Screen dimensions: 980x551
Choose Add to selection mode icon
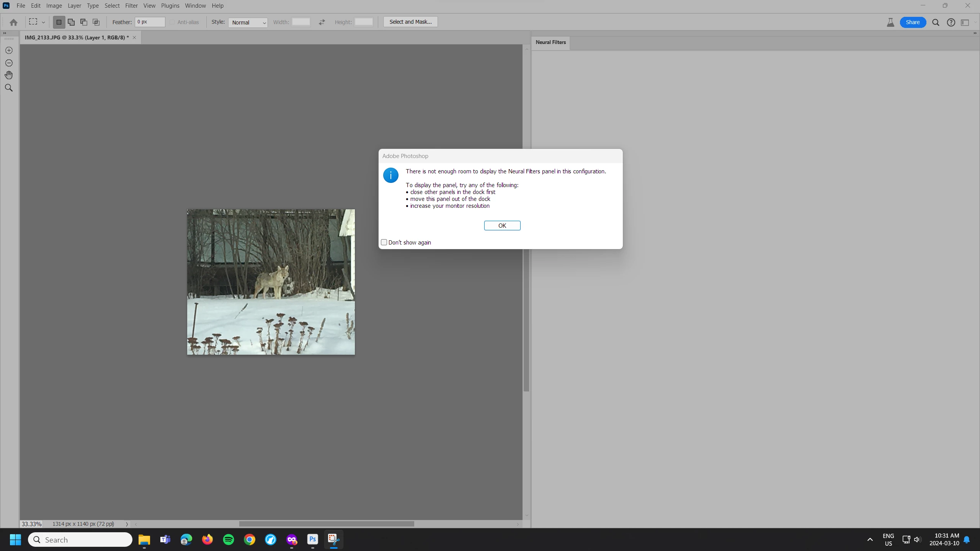pyautogui.click(x=71, y=22)
